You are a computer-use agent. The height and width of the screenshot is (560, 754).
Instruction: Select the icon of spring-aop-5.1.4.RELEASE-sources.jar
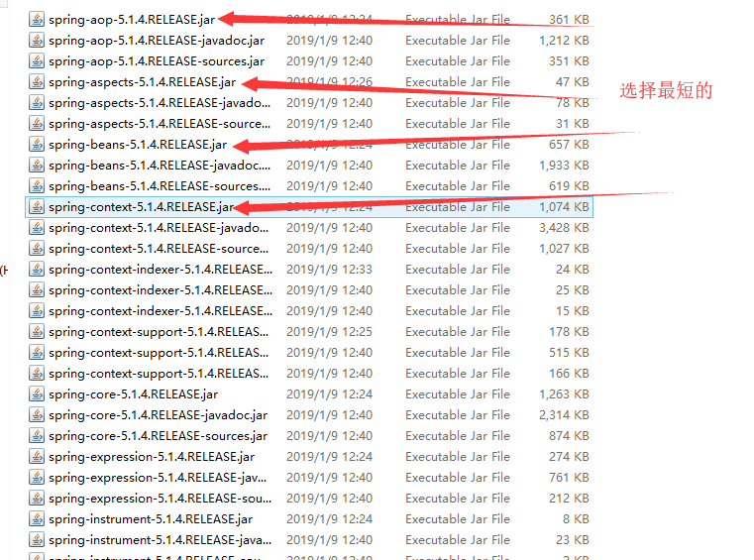[x=37, y=61]
